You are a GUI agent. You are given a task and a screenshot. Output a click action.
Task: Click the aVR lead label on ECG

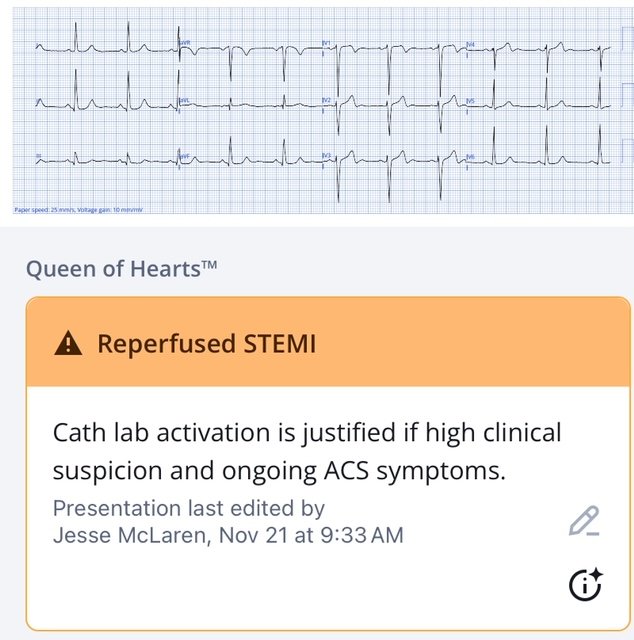[185, 43]
